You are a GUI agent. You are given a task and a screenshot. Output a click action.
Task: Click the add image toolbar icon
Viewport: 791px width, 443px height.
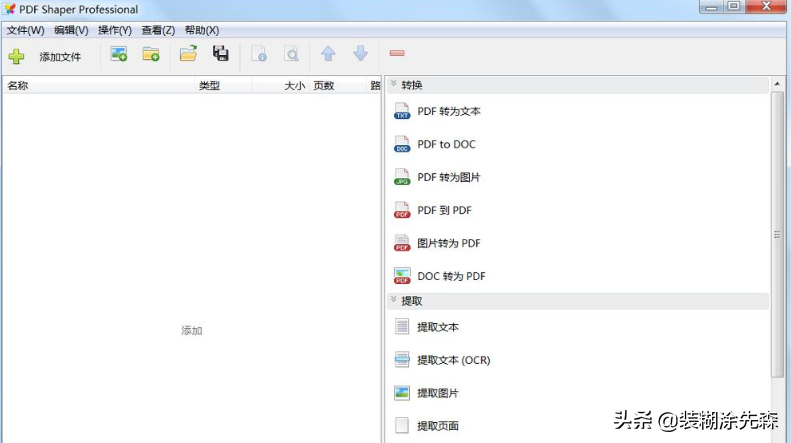click(119, 54)
